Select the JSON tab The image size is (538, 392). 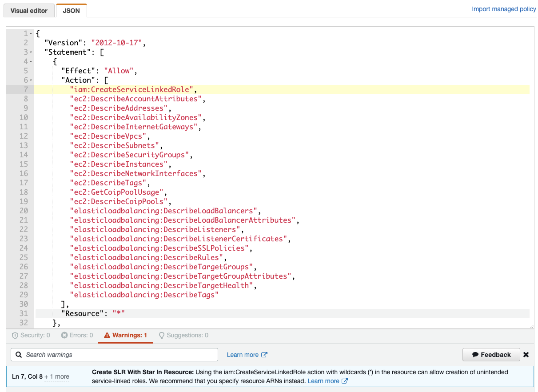72,11
